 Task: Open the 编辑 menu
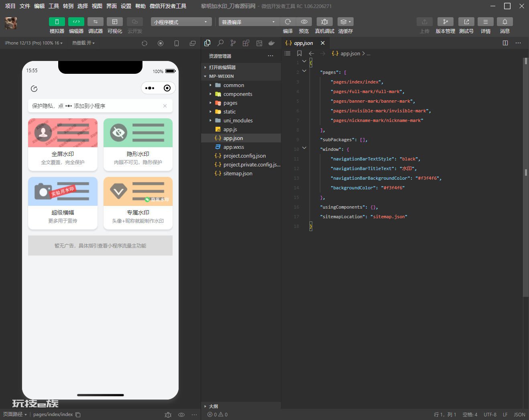[39, 6]
